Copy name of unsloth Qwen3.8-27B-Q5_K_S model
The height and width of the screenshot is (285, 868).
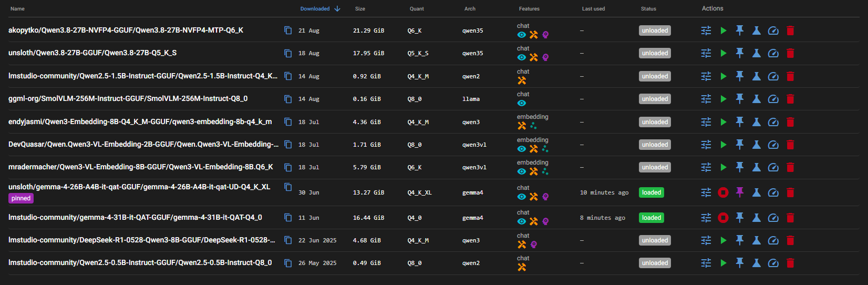coord(288,53)
